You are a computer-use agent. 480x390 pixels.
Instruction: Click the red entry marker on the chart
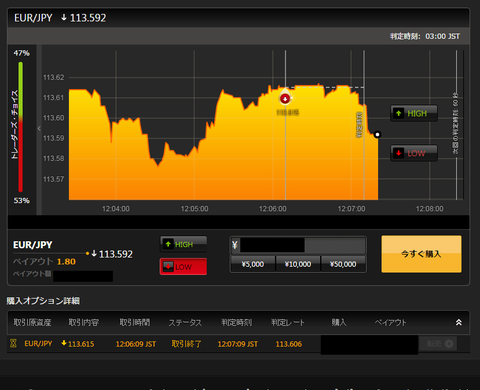pyautogui.click(x=285, y=99)
